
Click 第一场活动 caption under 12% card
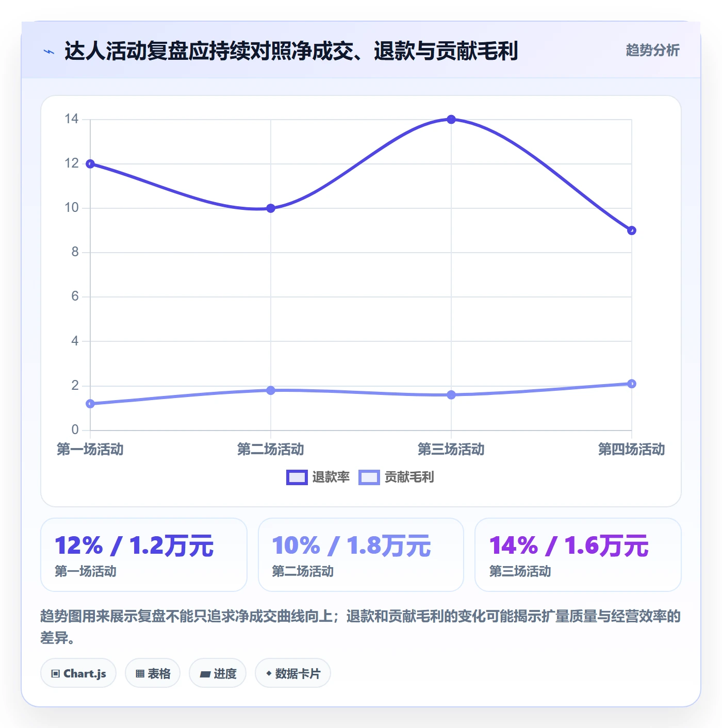point(86,571)
